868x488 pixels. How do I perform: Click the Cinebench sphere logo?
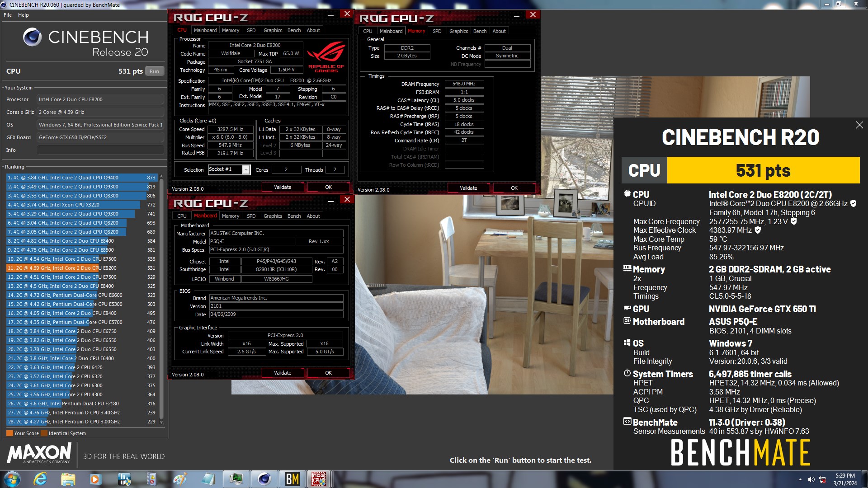click(x=32, y=38)
